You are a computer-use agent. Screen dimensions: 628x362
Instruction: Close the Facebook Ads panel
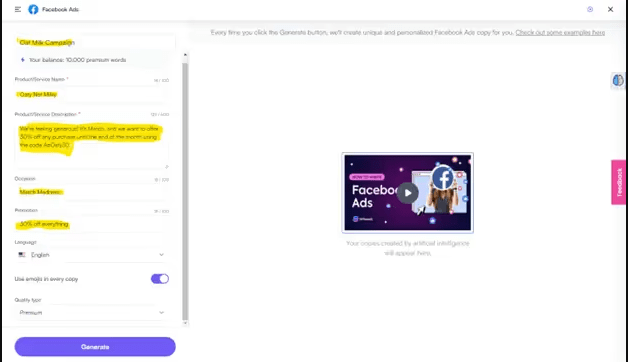610,9
